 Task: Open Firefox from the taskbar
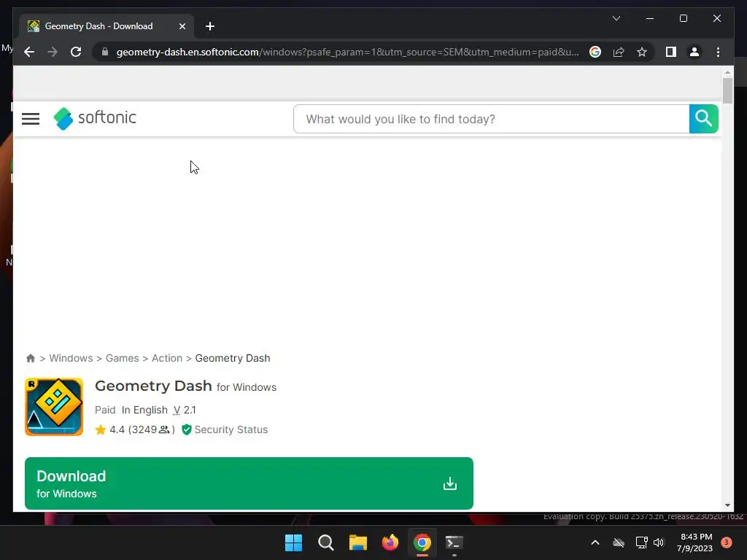390,542
